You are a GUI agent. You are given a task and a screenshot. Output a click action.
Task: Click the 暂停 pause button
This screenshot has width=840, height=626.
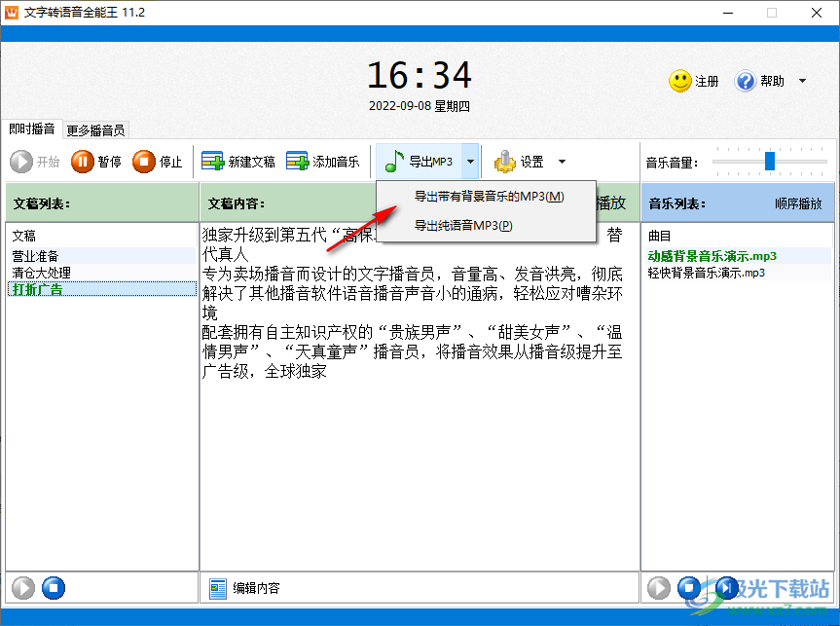click(x=96, y=162)
